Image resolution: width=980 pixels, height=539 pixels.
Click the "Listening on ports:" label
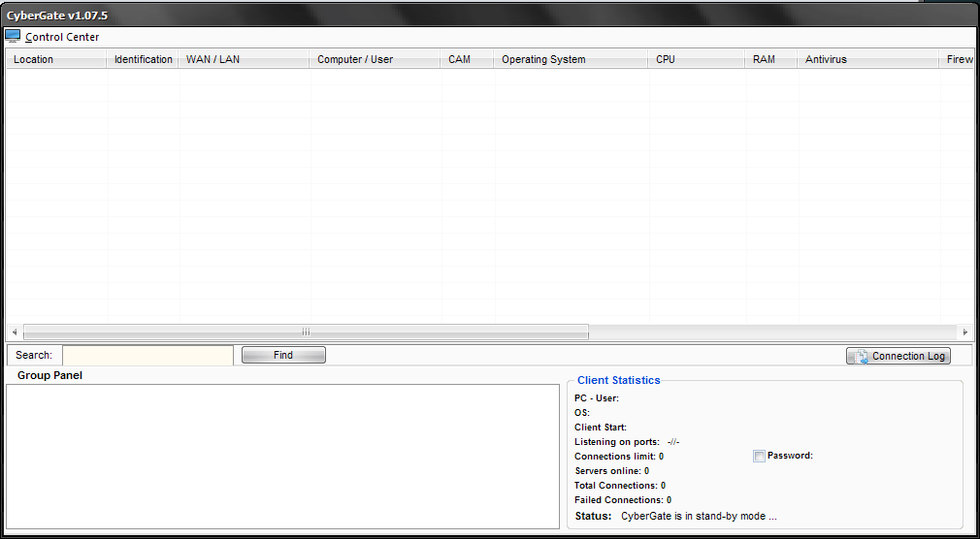point(617,442)
